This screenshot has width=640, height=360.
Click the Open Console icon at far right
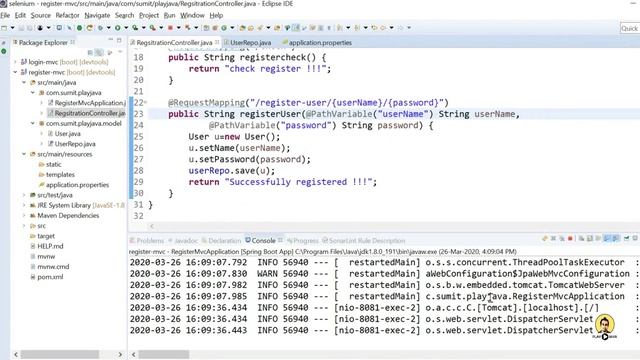[x=635, y=238]
